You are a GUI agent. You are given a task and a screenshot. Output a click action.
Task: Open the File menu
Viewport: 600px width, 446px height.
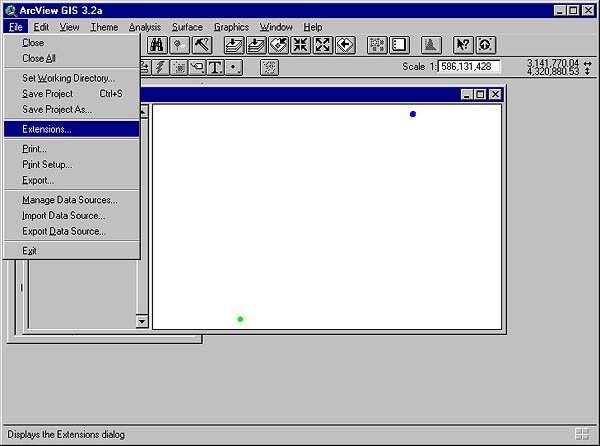pyautogui.click(x=16, y=27)
